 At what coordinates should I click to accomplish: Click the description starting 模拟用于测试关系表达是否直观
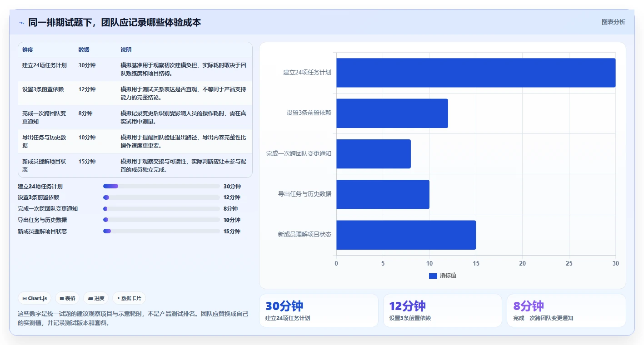point(183,93)
